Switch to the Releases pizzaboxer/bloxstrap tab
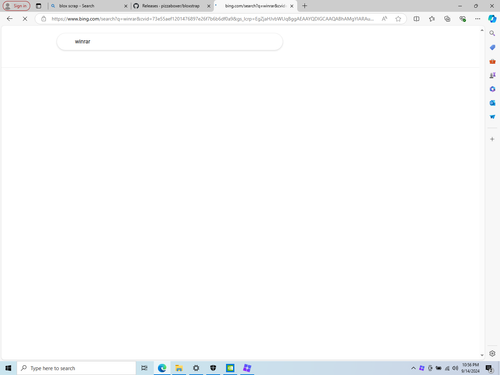 coord(171,6)
